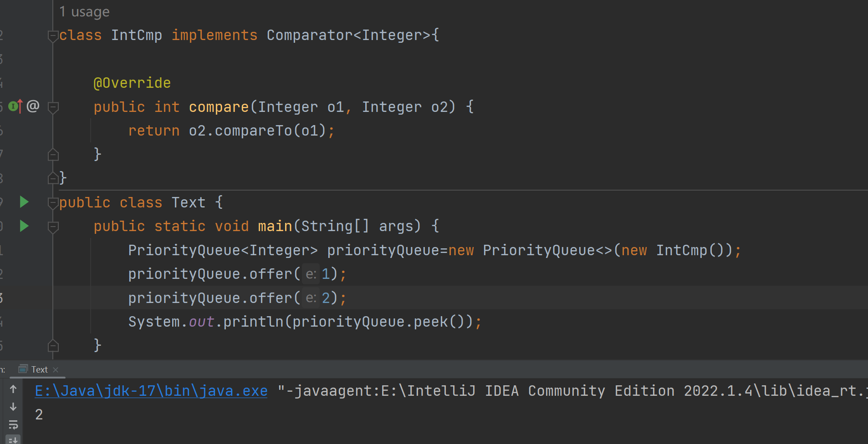868x444 pixels.
Task: Click the console output value 2
Action: [39, 414]
